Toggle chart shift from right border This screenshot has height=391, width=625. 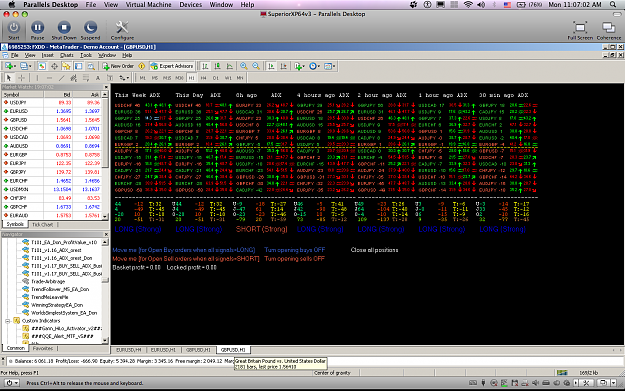pyautogui.click(x=283, y=66)
